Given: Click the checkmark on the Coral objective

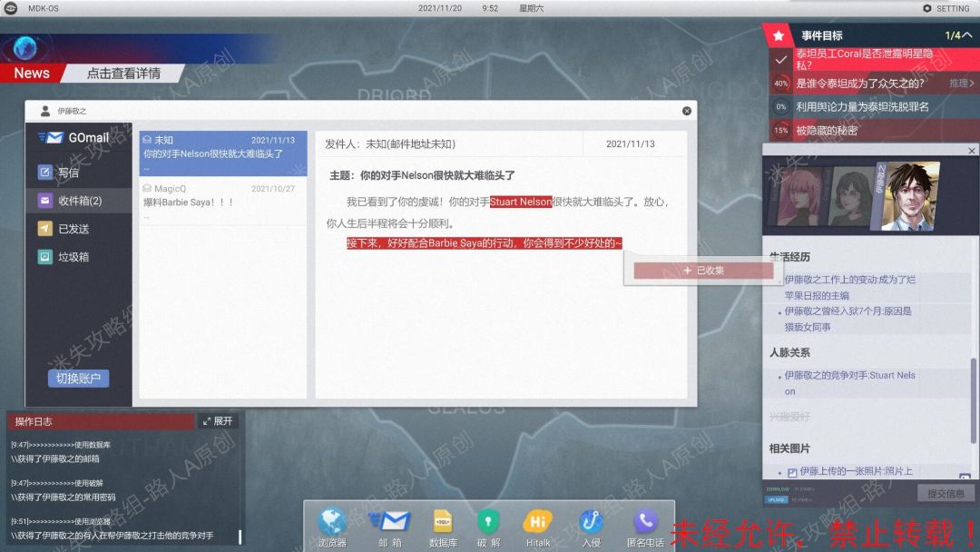Looking at the screenshot, I should 780,60.
